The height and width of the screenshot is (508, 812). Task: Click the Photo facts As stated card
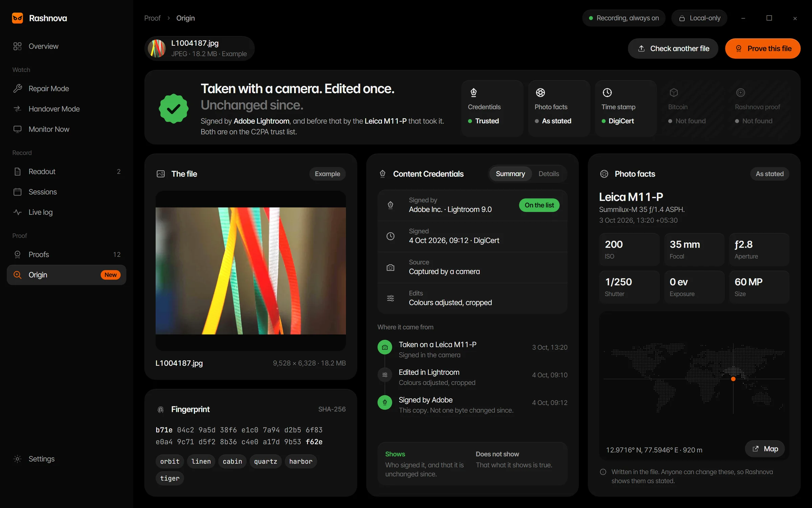[x=559, y=108]
